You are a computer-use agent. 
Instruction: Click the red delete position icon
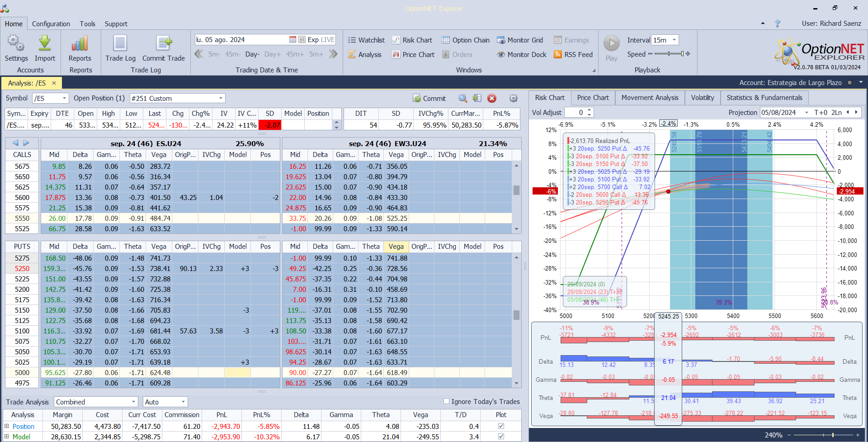(492, 98)
